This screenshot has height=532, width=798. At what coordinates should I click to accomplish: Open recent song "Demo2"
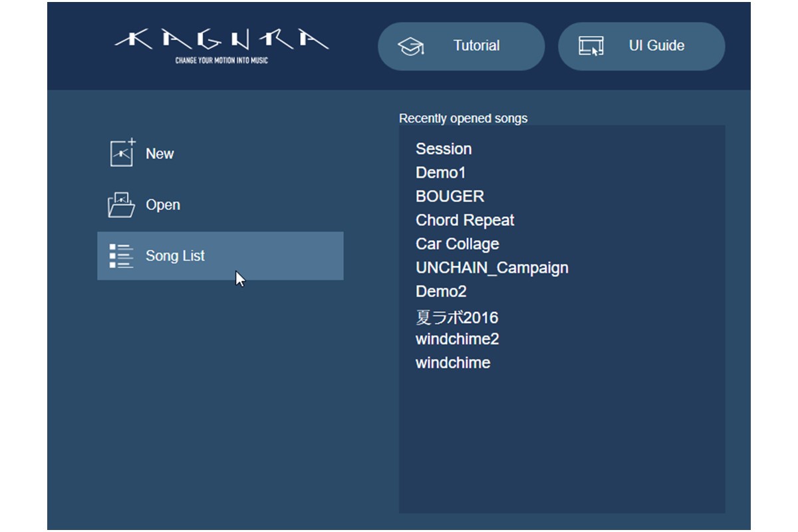point(442,291)
